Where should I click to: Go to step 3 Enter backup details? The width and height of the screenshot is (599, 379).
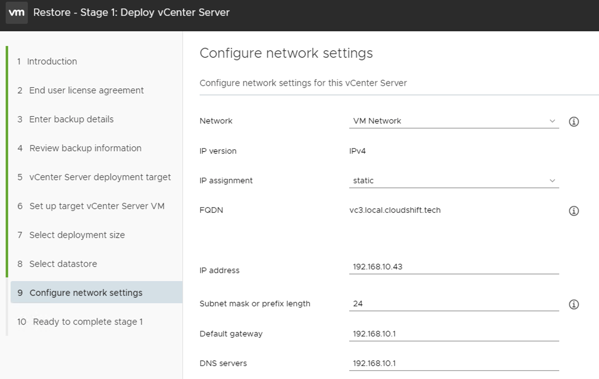coord(65,119)
